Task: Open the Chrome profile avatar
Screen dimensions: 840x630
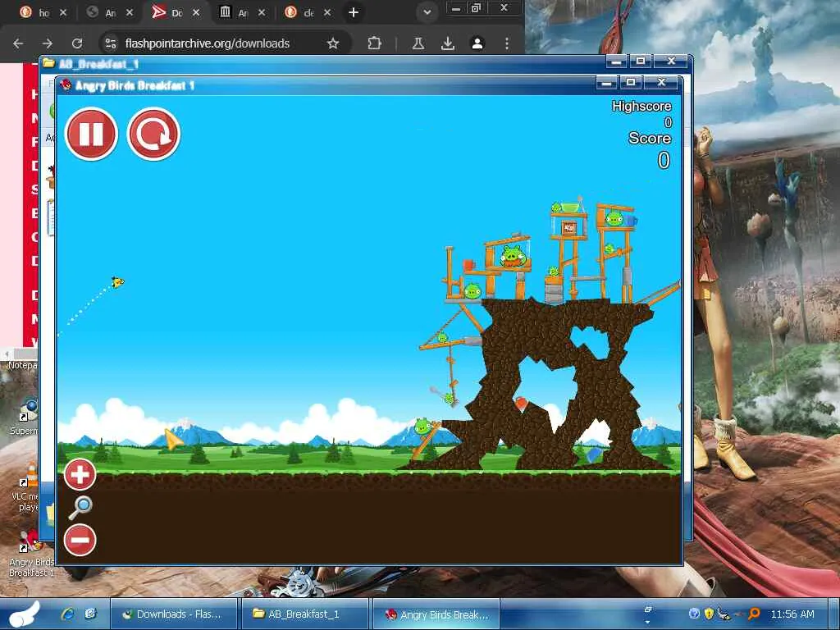Action: [477, 43]
